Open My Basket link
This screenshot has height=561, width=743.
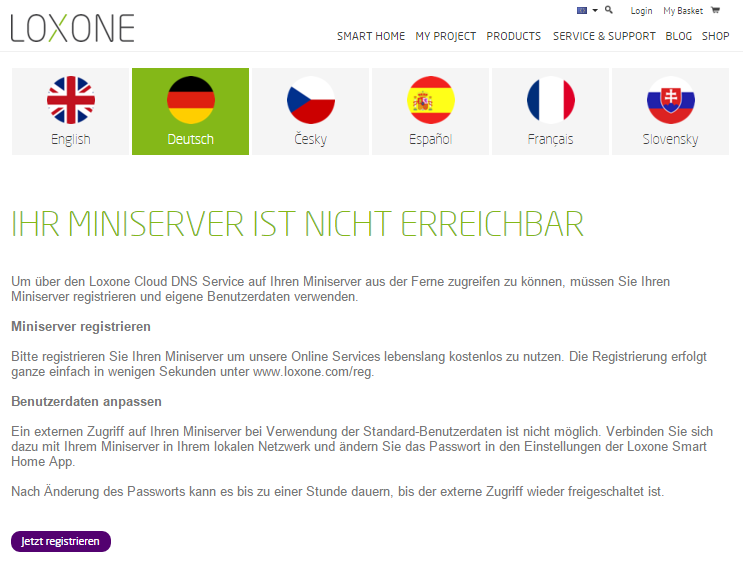683,11
